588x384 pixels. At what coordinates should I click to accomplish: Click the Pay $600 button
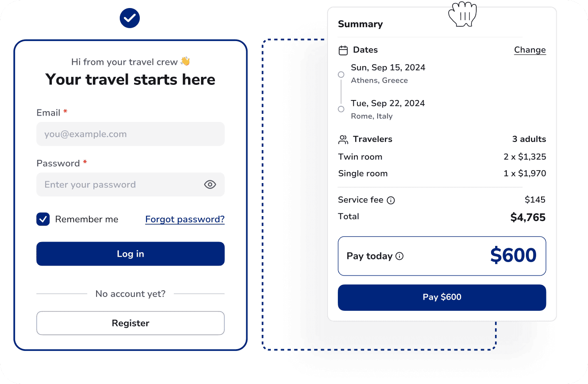(442, 297)
